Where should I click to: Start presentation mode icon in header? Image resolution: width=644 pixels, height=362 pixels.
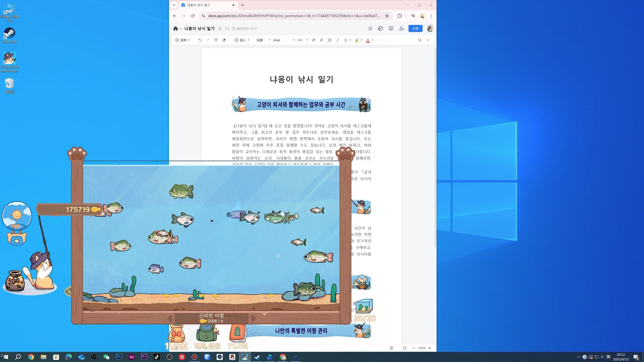click(391, 28)
